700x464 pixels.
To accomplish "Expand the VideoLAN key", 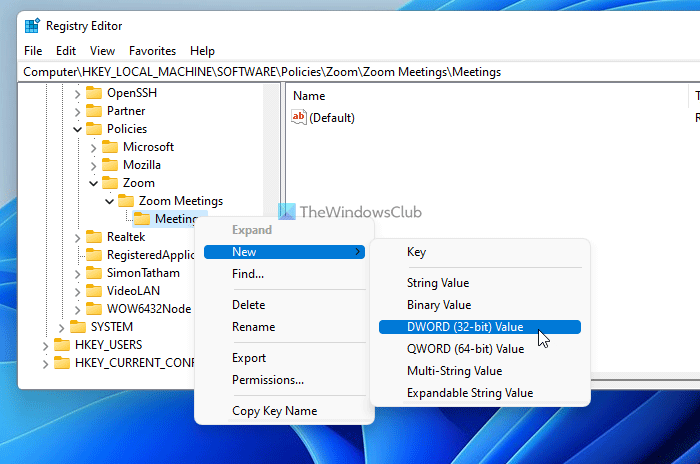I will pos(77,292).
